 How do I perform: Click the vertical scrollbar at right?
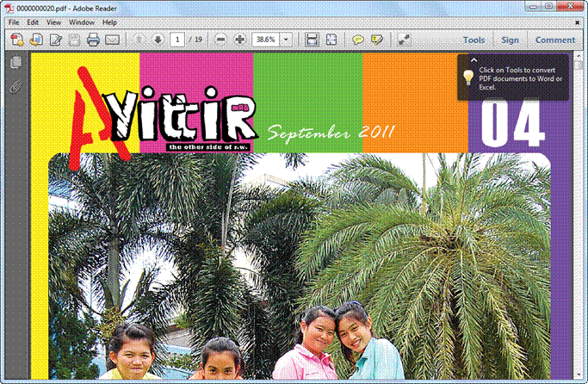[578, 215]
